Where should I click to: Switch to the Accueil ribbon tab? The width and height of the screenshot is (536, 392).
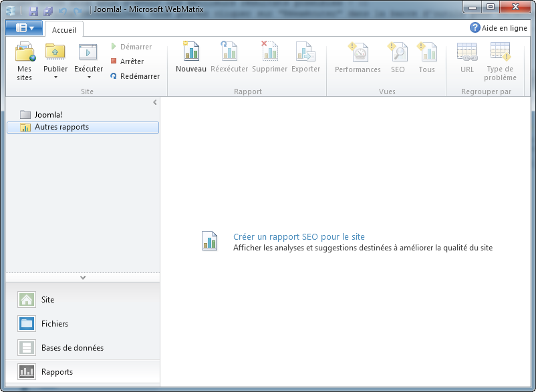[63, 29]
